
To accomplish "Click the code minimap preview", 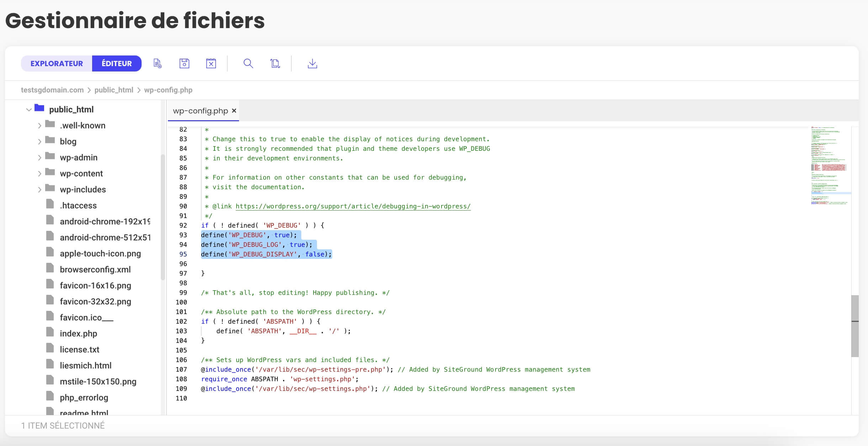I will [x=831, y=165].
